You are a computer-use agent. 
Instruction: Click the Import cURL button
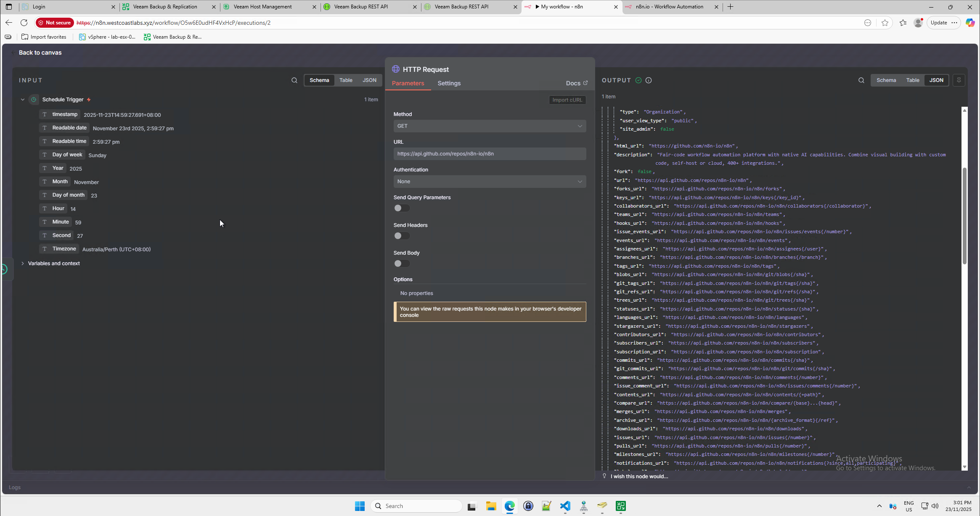coord(567,100)
